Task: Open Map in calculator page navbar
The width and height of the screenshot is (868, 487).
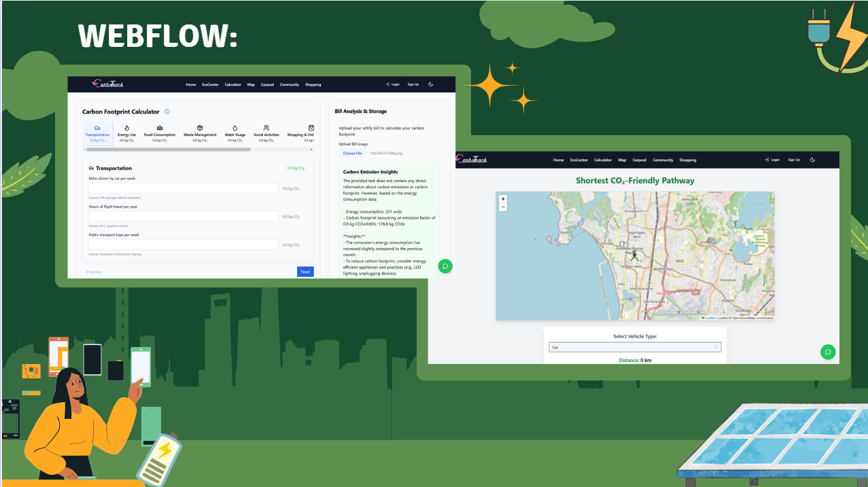Action: 251,85
